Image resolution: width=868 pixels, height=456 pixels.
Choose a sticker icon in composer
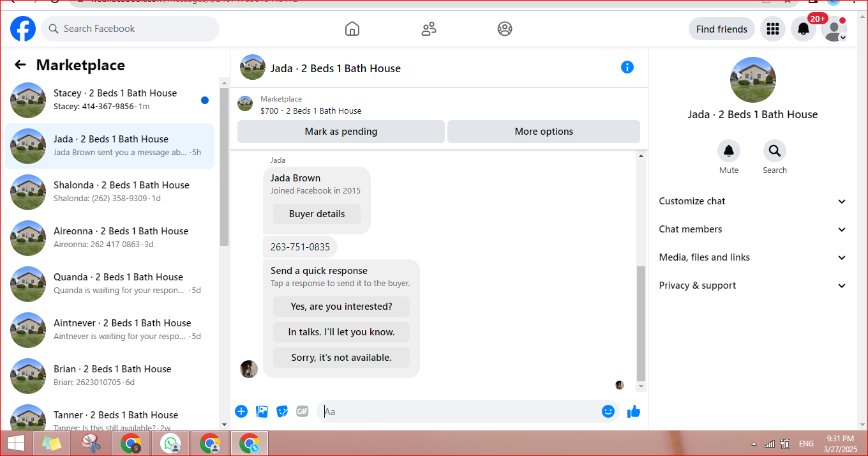tap(282, 411)
